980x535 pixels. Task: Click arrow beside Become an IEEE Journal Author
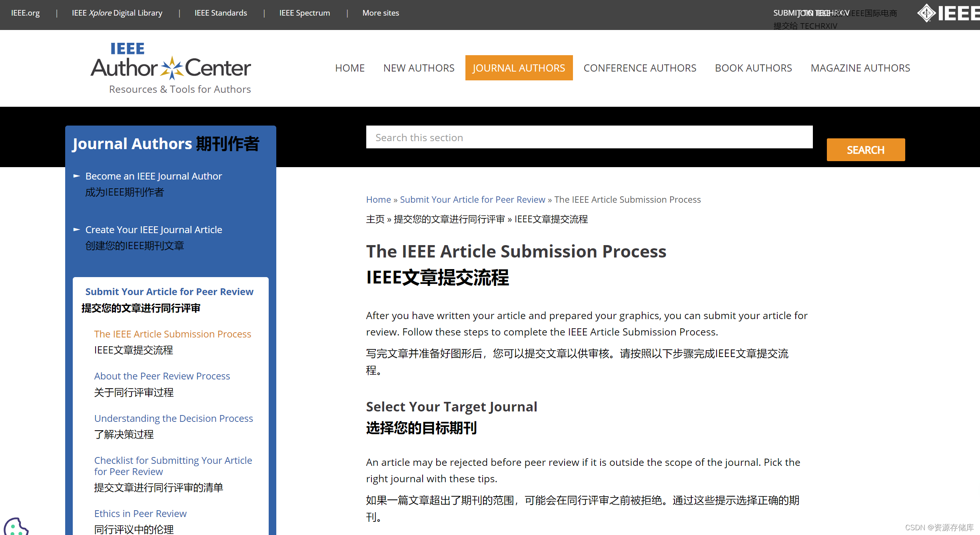pos(76,176)
